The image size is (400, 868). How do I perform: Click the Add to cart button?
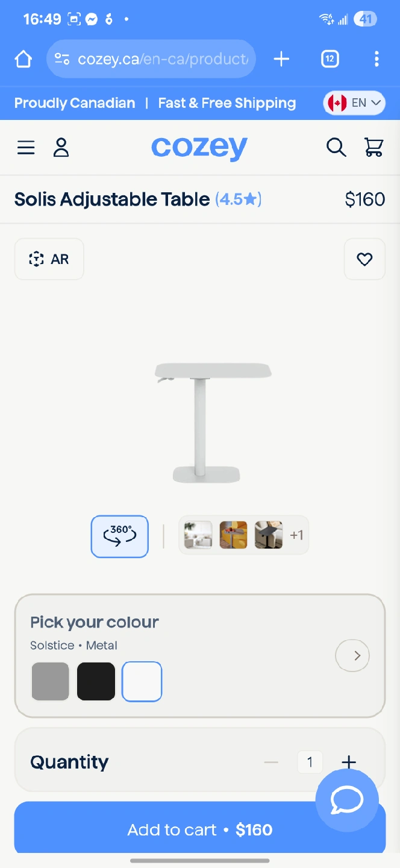[x=181, y=829]
